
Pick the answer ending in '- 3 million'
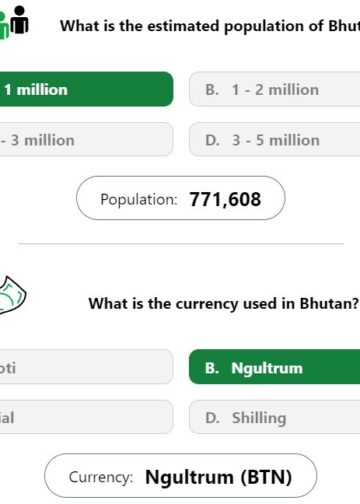pyautogui.click(x=86, y=139)
